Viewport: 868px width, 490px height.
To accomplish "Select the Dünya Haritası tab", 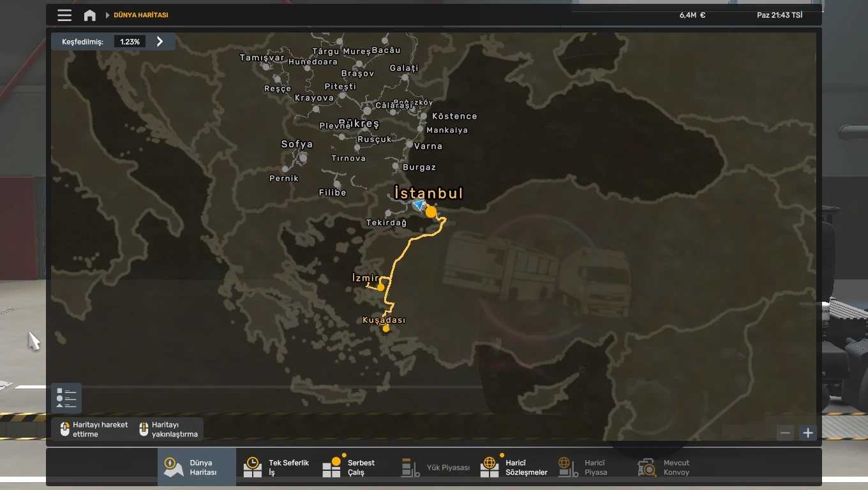I will [x=197, y=467].
